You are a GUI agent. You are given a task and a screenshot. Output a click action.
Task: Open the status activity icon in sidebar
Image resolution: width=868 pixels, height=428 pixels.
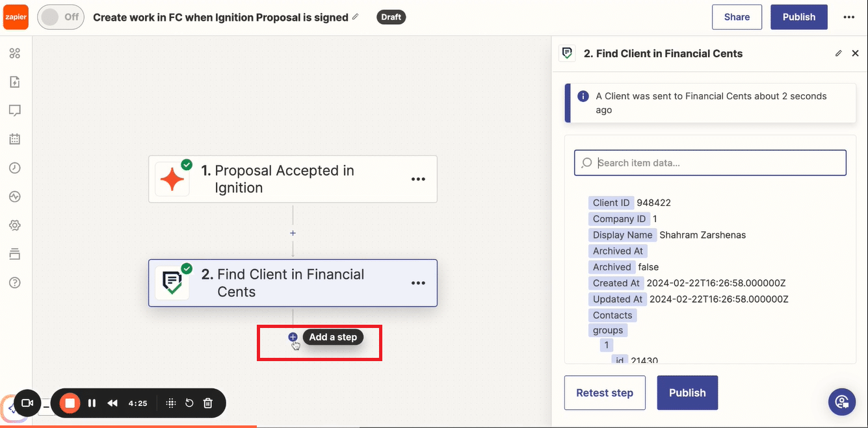coord(15,196)
